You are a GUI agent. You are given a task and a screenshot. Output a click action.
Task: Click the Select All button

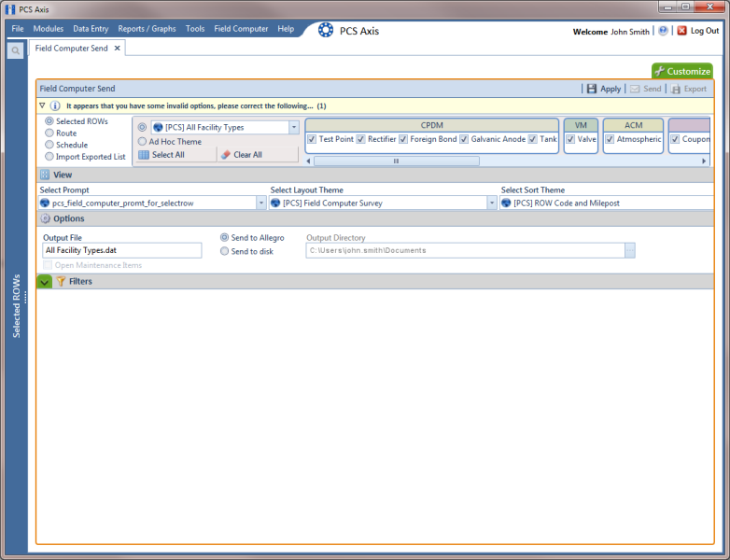coord(176,155)
